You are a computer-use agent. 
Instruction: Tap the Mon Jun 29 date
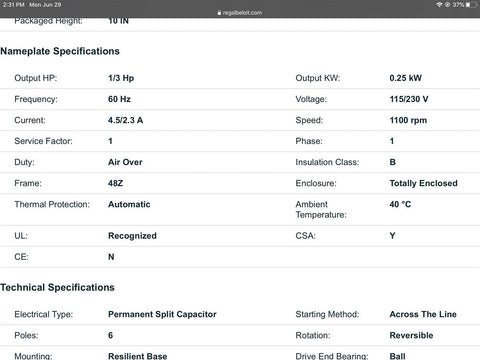pyautogui.click(x=45, y=5)
